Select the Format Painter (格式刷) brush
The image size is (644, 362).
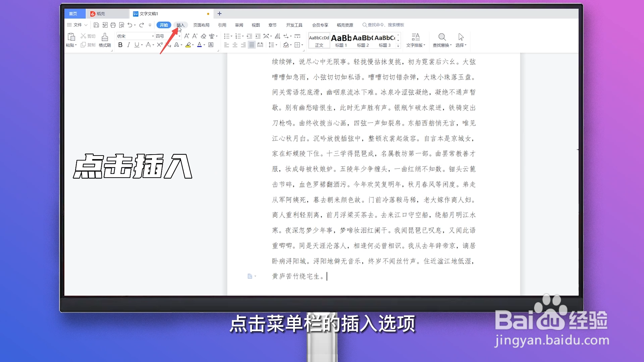pos(105,40)
